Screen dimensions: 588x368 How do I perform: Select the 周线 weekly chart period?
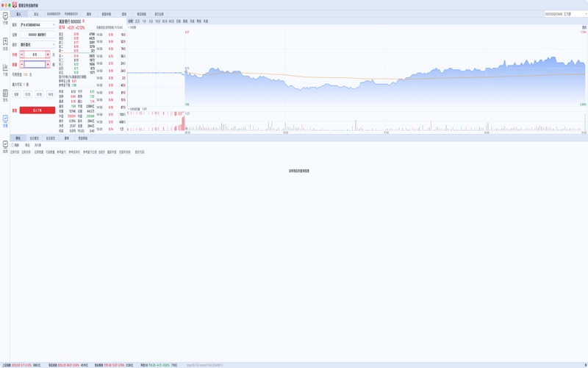click(185, 21)
